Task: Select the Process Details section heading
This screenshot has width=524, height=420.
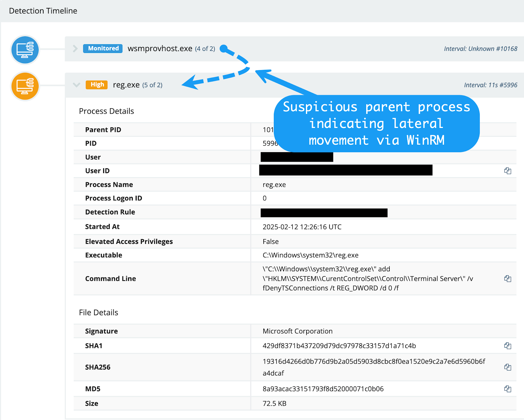Action: tap(106, 111)
